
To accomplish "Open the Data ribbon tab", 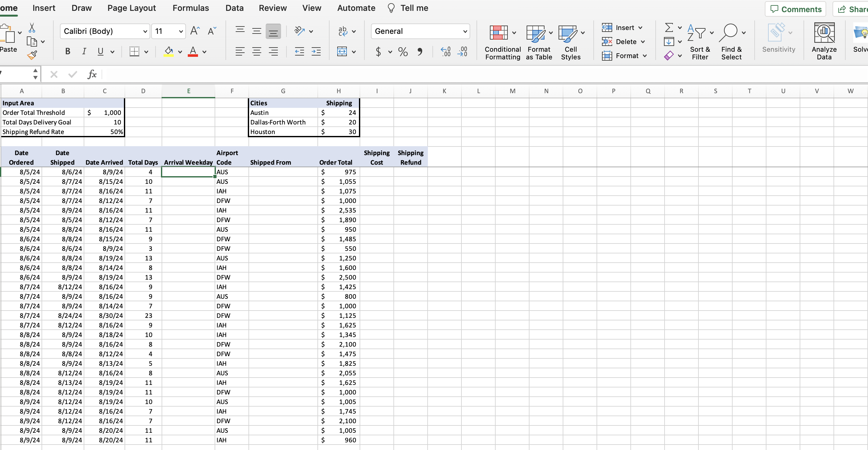I will [235, 8].
